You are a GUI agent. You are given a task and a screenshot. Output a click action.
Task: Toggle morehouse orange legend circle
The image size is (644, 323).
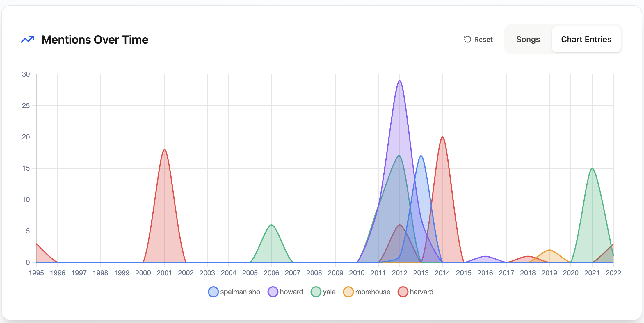tap(348, 292)
